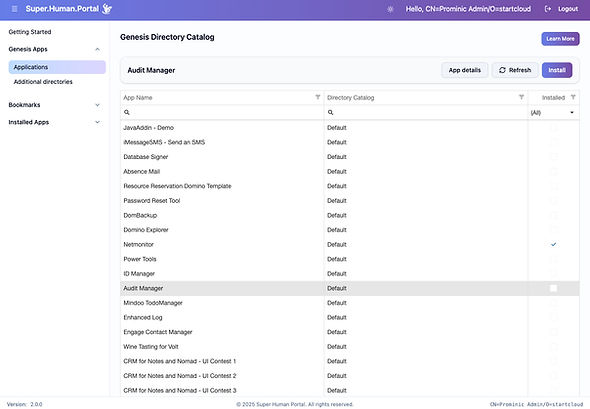Sort by the App Name column header

click(x=138, y=97)
